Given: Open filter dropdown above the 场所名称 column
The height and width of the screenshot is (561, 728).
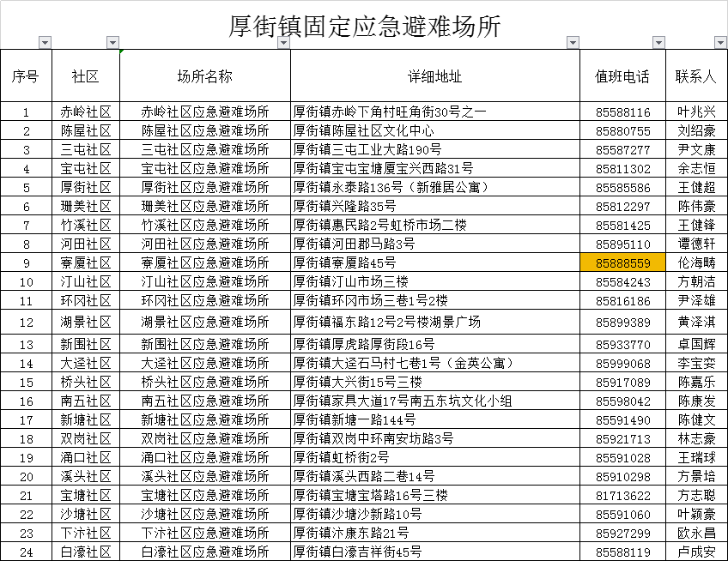Looking at the screenshot, I should [x=282, y=43].
